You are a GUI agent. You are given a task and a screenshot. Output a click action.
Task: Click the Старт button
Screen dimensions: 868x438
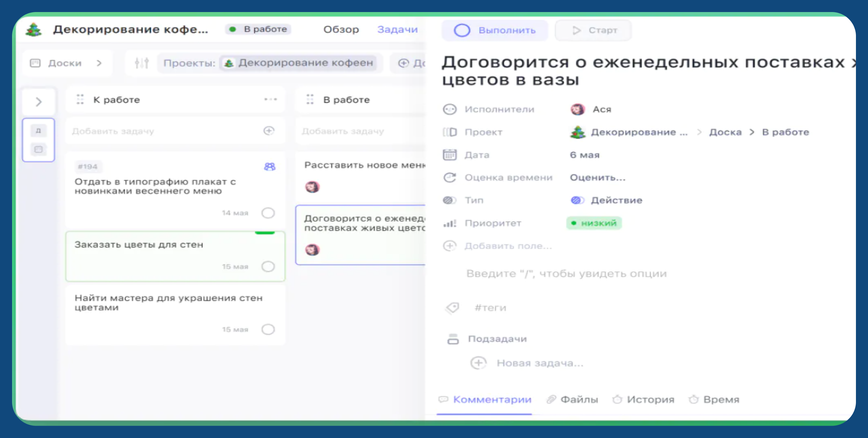point(594,30)
